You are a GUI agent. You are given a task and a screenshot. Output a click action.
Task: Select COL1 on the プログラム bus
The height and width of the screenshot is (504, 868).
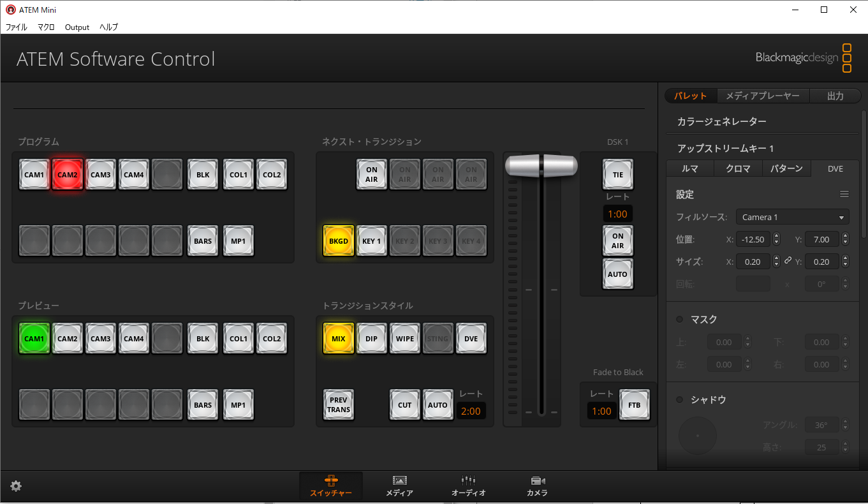[x=239, y=175]
